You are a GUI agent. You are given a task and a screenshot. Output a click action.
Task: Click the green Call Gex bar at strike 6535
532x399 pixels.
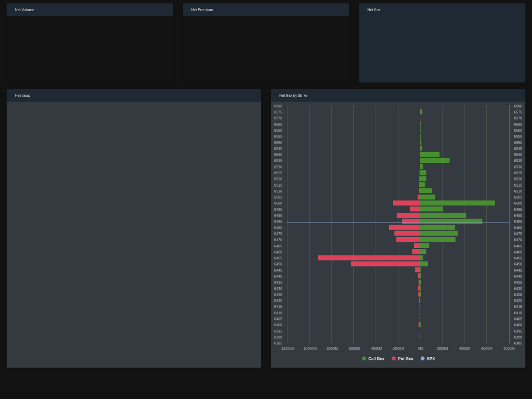pos(435,160)
